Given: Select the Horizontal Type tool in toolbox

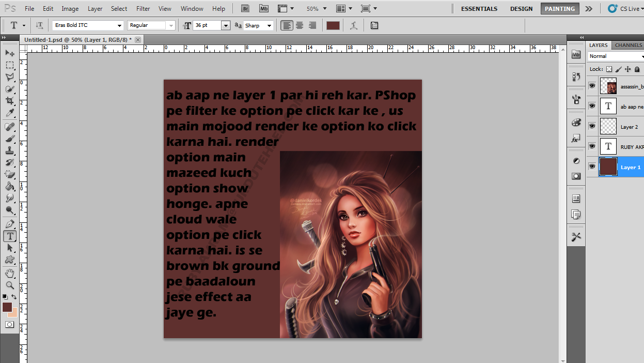Looking at the screenshot, I should (10, 236).
